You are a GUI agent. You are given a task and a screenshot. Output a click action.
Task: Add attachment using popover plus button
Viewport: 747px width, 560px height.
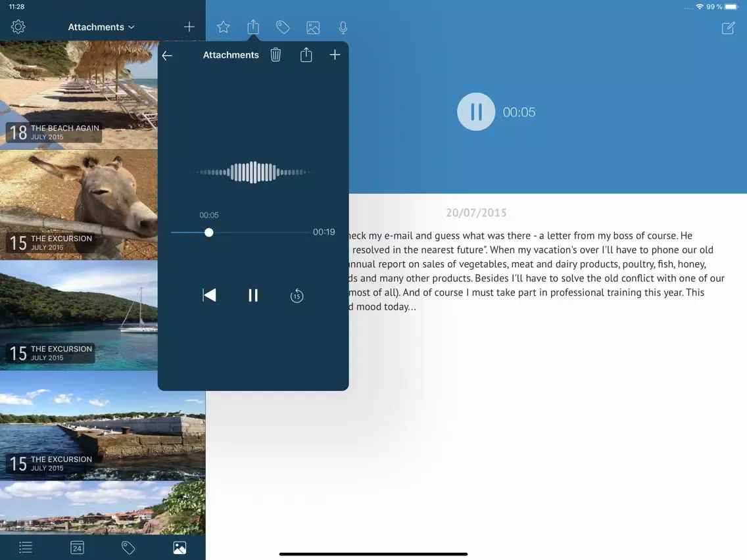coord(335,55)
